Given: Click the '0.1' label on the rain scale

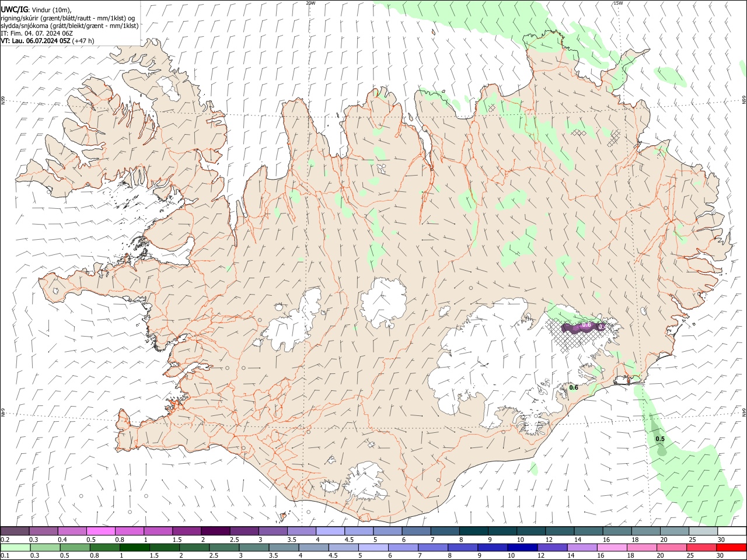Looking at the screenshot, I should (x=4, y=555).
